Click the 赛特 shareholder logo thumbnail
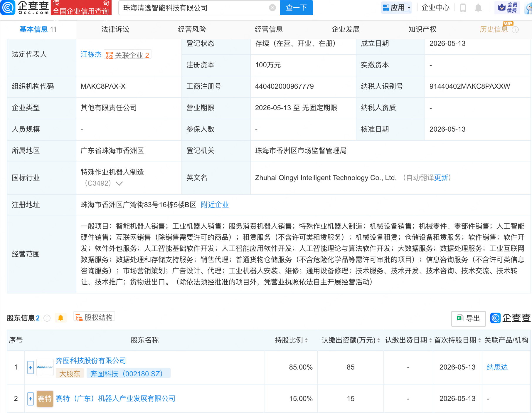532x413 pixels. click(x=45, y=399)
